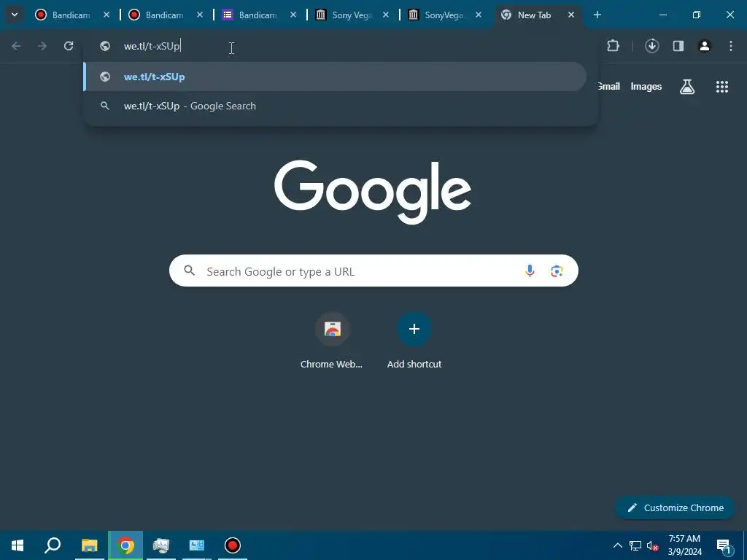Open Search Labs flask icon
The width and height of the screenshot is (747, 560).
click(687, 87)
